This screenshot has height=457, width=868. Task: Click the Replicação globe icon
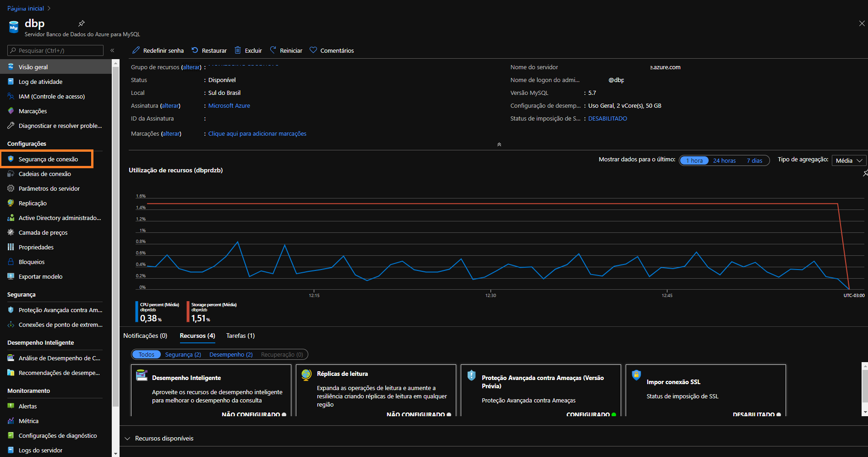[x=11, y=203]
